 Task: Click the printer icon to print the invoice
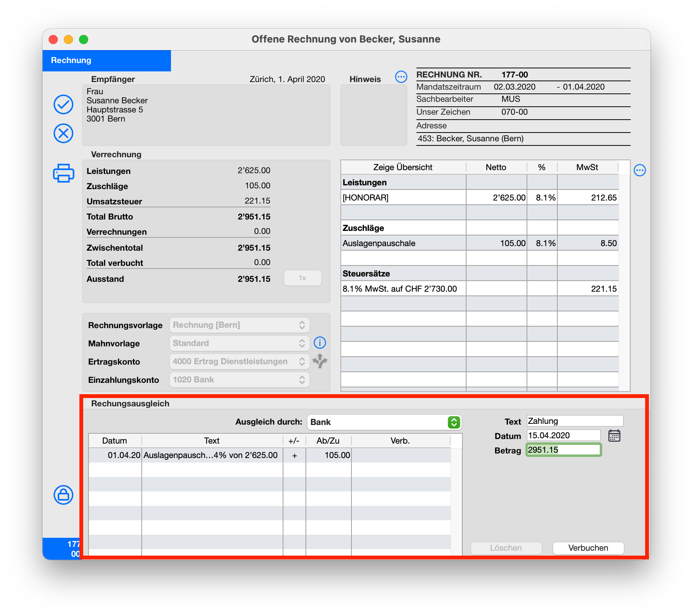click(x=63, y=173)
